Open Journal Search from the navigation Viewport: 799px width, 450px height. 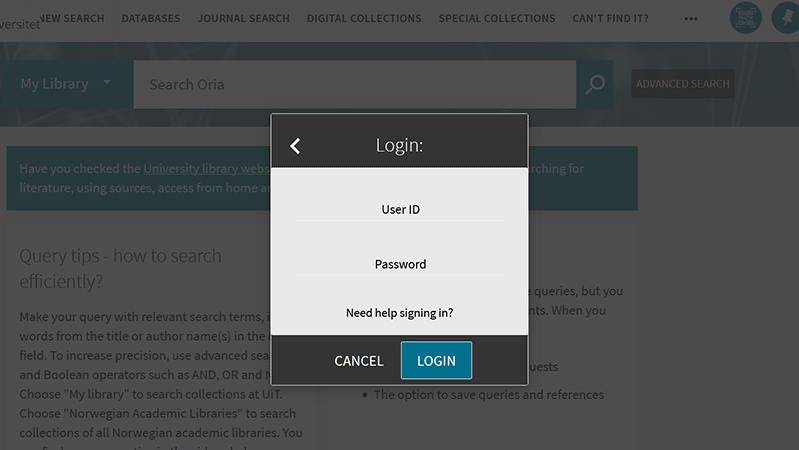tap(244, 18)
